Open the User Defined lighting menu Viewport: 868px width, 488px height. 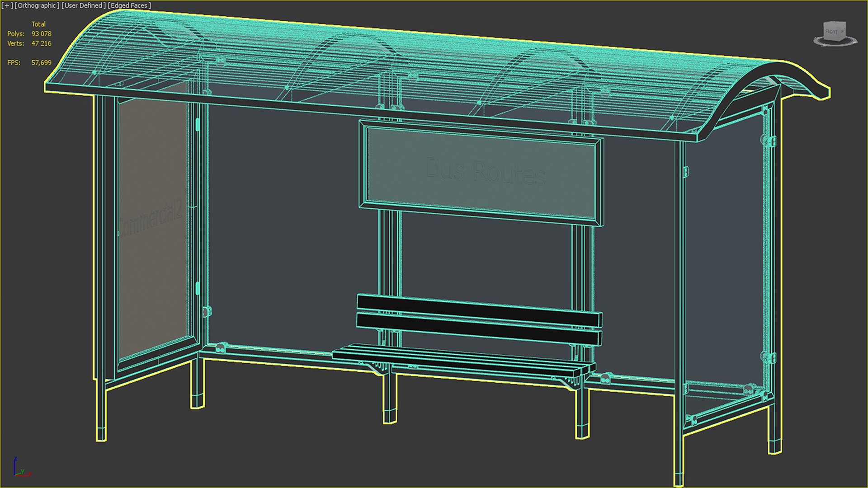[x=84, y=5]
